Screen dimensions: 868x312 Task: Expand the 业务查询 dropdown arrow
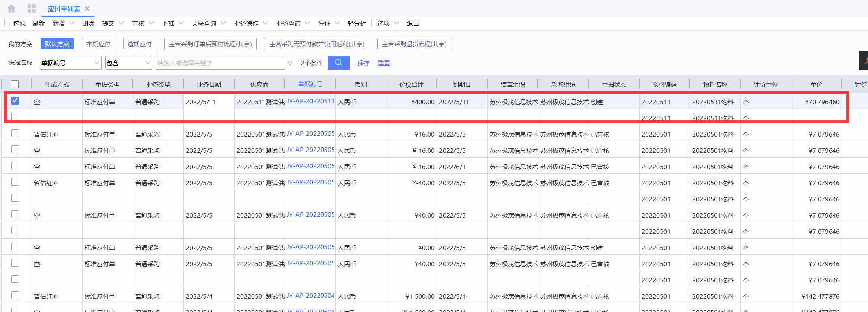click(307, 23)
